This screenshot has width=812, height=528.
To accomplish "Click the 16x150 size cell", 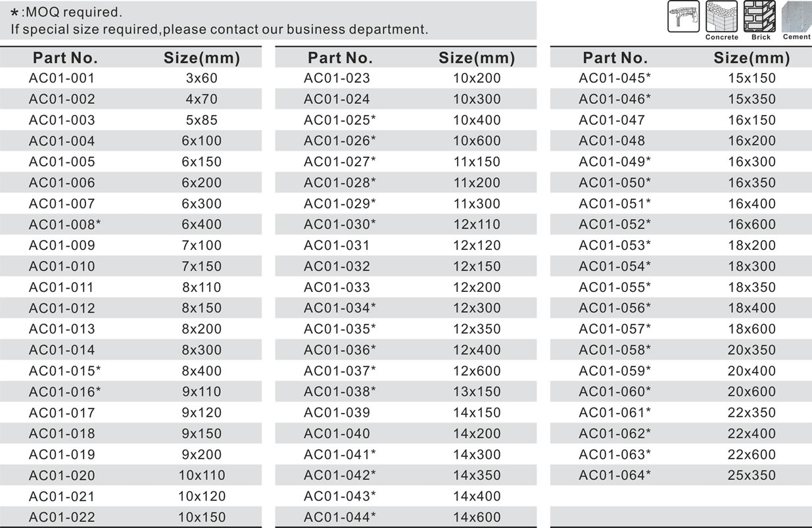I will click(752, 120).
